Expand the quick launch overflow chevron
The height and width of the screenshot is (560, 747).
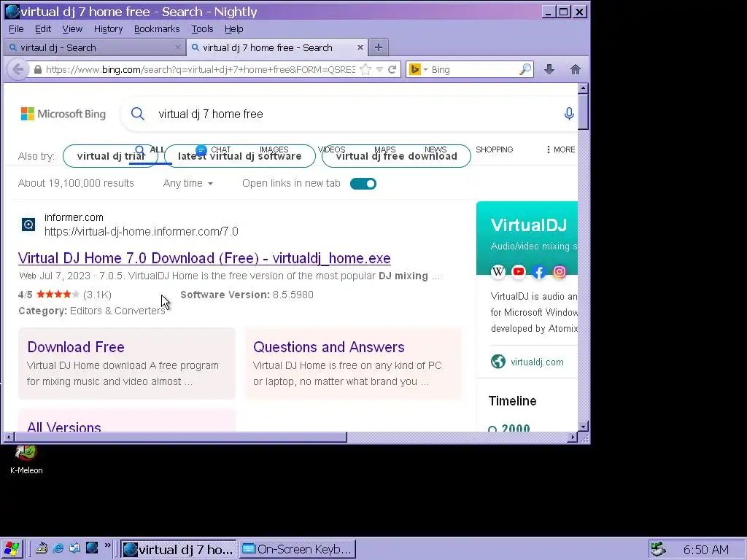108,545
